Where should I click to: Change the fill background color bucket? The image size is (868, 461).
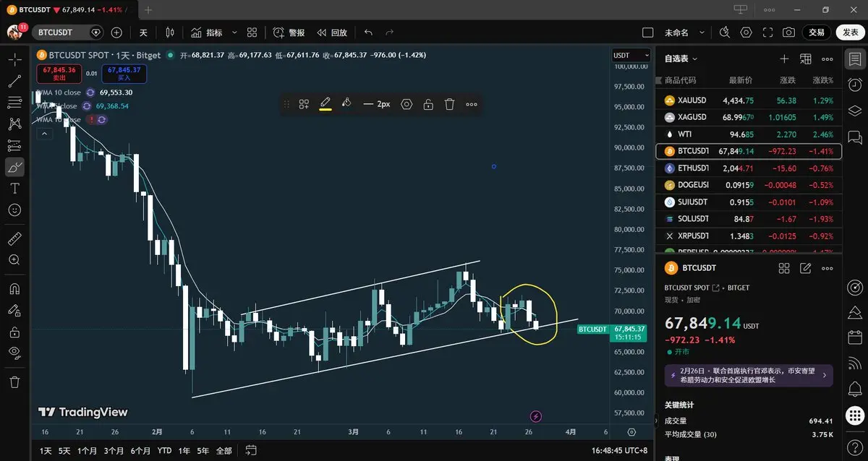(x=346, y=104)
